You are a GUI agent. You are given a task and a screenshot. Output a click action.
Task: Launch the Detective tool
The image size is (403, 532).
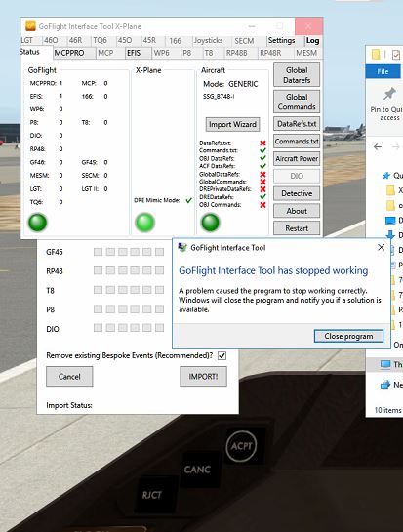pos(297,193)
